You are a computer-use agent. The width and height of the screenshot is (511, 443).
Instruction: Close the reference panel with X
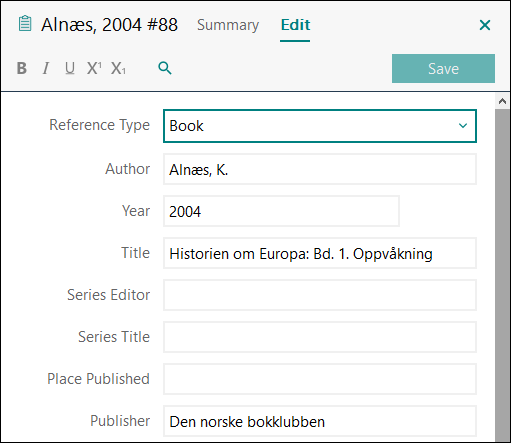click(485, 25)
